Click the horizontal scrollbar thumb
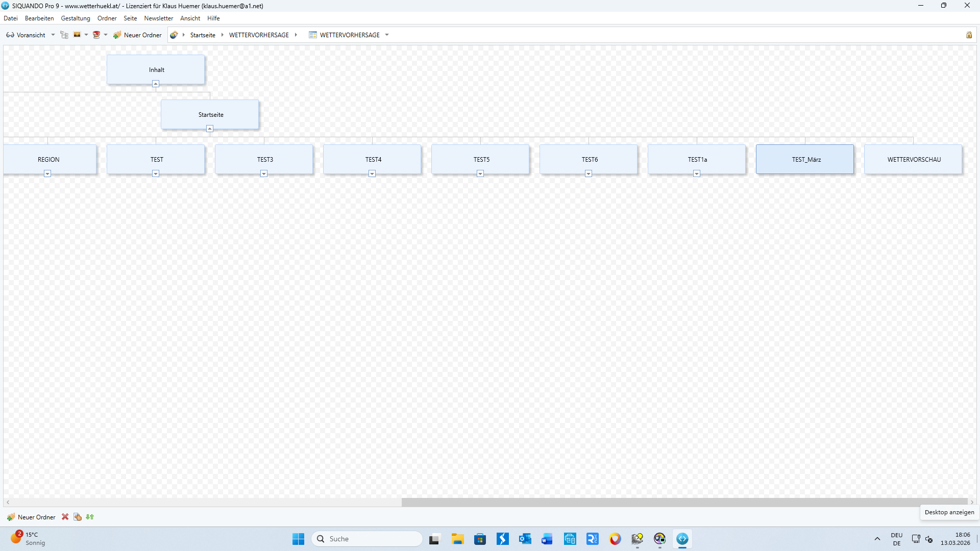The width and height of the screenshot is (980, 551). tap(684, 502)
